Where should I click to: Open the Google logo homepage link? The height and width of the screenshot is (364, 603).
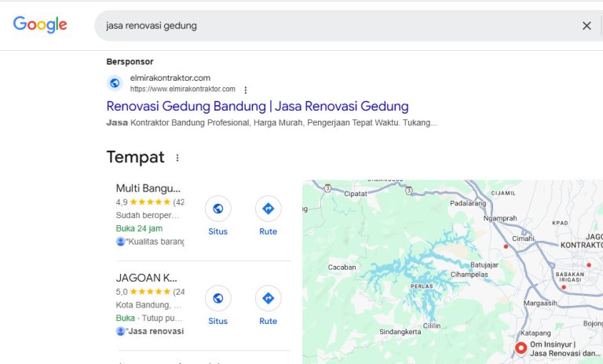click(40, 25)
